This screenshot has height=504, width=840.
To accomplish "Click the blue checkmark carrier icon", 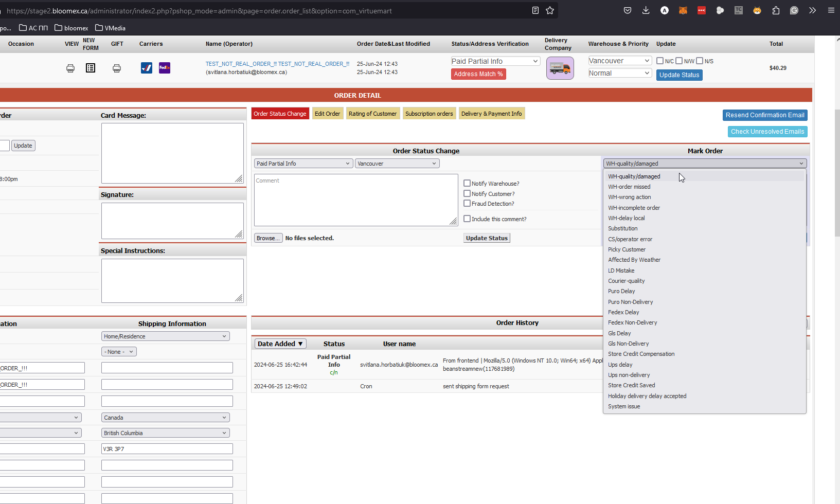I will click(x=147, y=67).
